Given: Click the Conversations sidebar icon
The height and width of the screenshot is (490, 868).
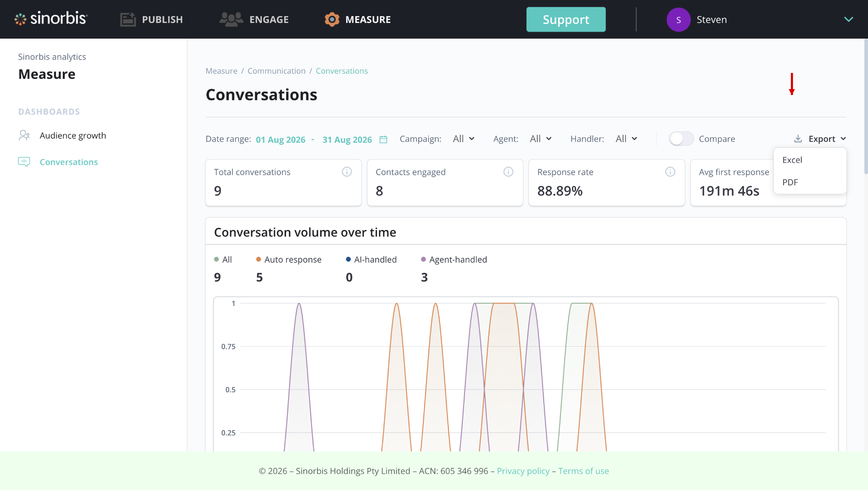Looking at the screenshot, I should 24,162.
